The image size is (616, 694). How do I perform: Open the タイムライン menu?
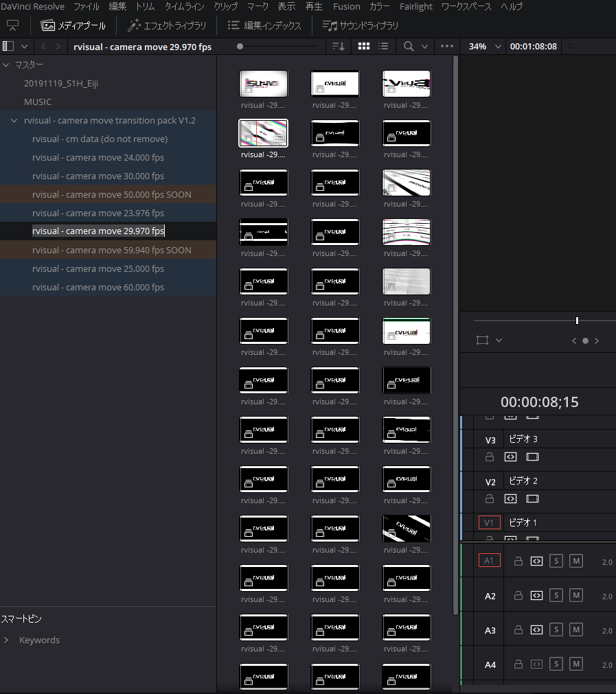point(184,7)
